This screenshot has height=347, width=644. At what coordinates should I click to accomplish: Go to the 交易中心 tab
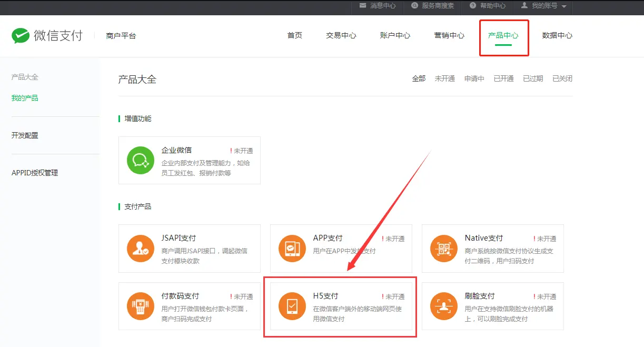(x=341, y=36)
